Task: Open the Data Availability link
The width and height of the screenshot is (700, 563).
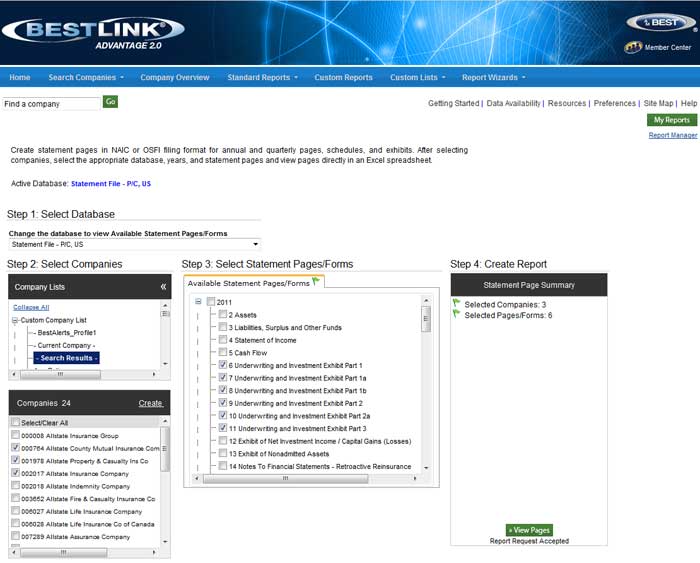Action: pos(513,103)
